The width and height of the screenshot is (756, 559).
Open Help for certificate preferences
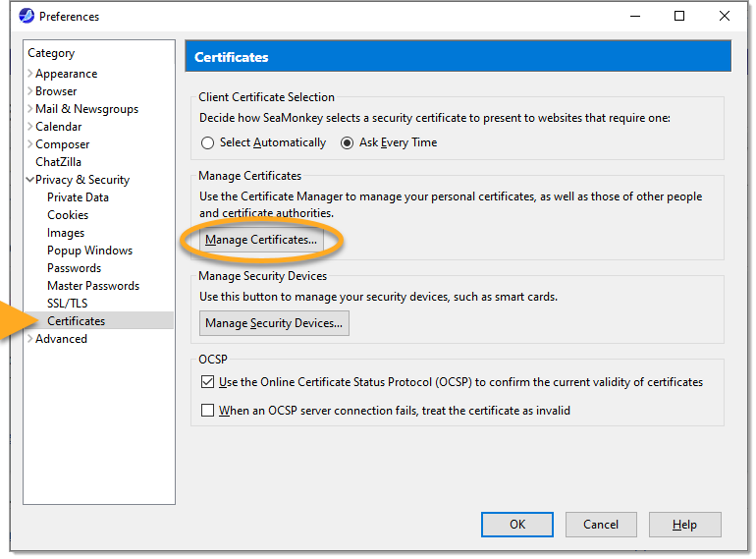684,525
